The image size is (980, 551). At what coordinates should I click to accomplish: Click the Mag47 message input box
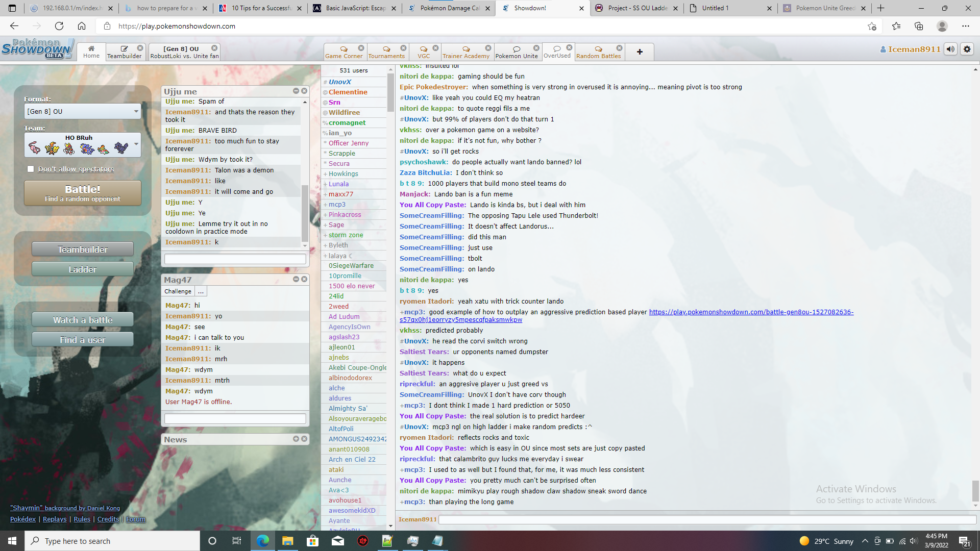[235, 419]
